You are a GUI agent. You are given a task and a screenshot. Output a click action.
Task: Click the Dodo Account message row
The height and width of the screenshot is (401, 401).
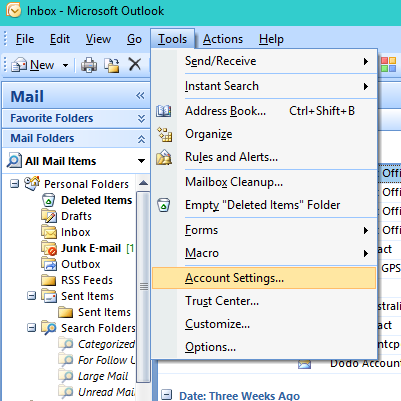click(279, 364)
